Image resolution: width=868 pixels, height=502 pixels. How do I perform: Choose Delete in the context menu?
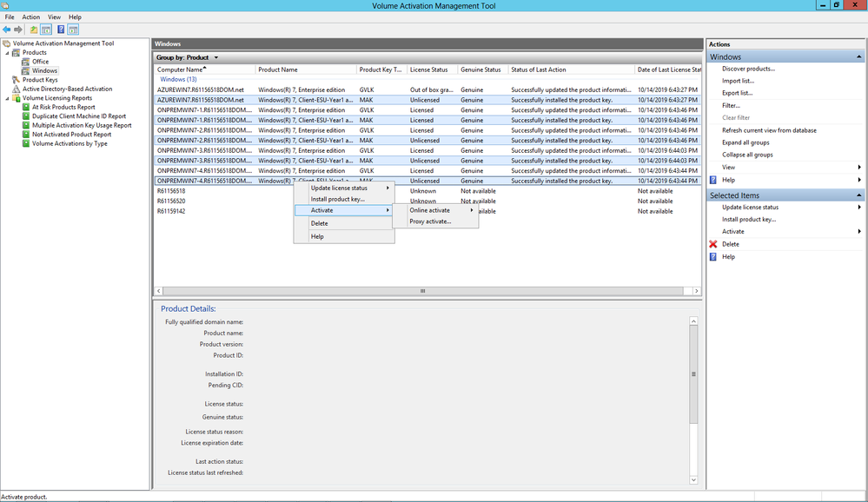pyautogui.click(x=344, y=223)
